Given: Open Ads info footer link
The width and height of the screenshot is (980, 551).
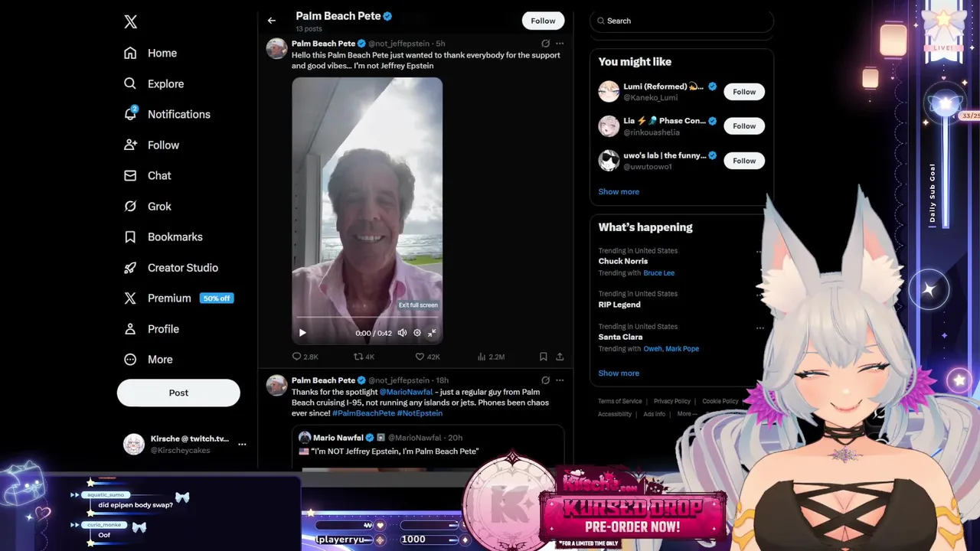Looking at the screenshot, I should point(655,414).
